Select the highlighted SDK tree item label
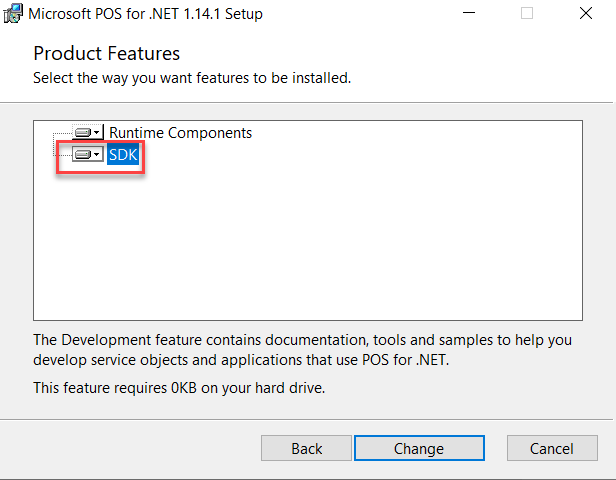 click(x=123, y=154)
